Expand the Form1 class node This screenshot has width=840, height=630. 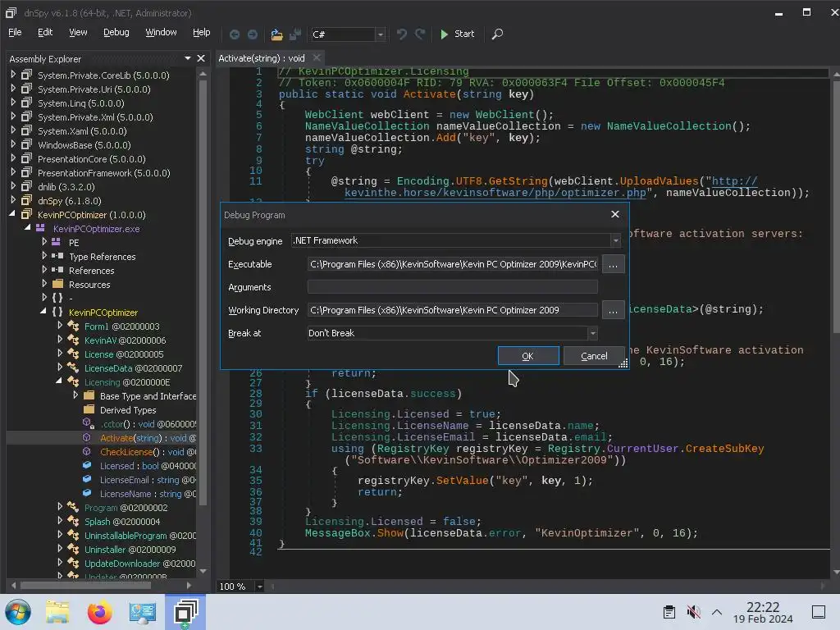click(x=60, y=326)
